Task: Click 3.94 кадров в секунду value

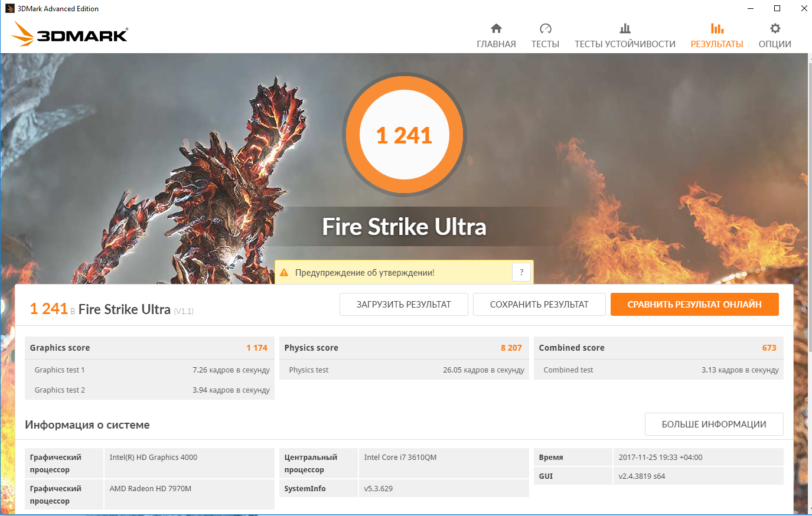Action: 231,390
